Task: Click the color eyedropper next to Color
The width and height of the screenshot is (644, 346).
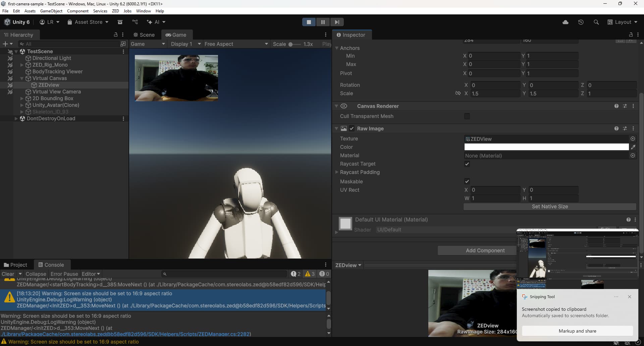Action: pyautogui.click(x=633, y=147)
